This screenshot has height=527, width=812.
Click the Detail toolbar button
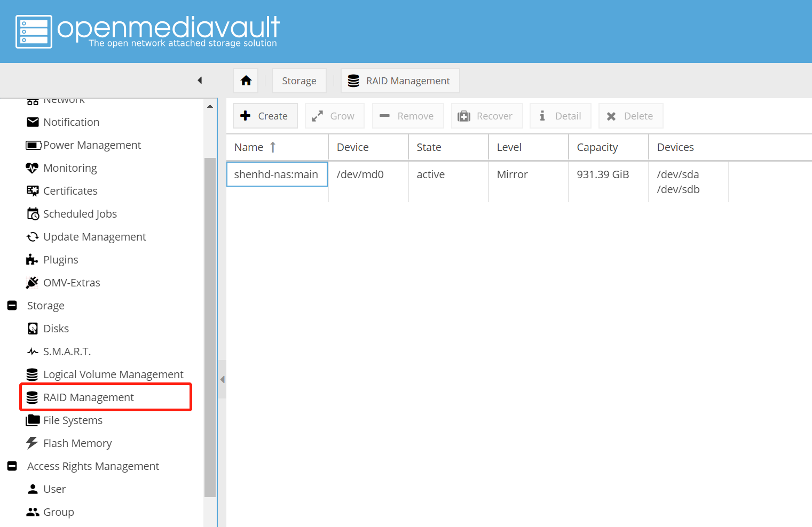click(560, 116)
